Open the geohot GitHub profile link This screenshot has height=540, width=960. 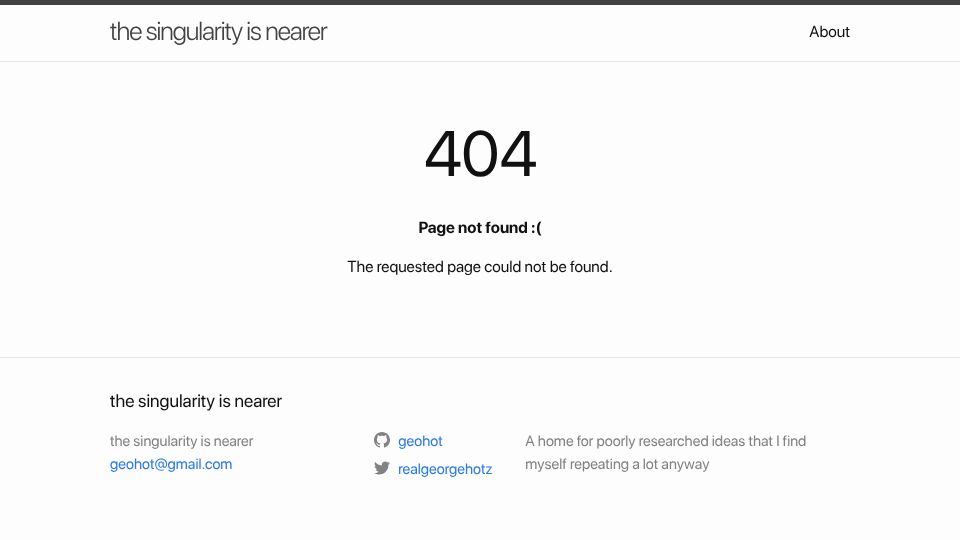click(420, 441)
